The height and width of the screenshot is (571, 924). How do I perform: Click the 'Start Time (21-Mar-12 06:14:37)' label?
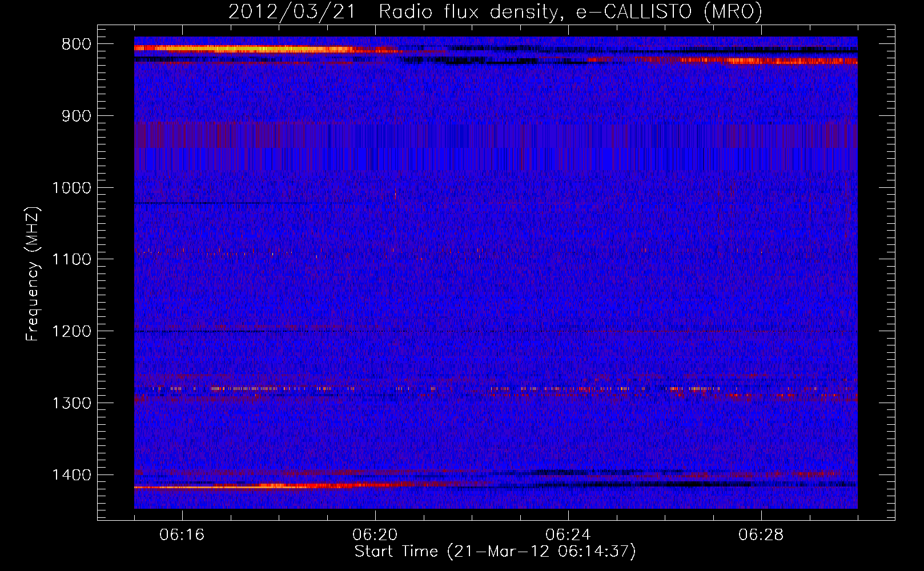(495, 552)
